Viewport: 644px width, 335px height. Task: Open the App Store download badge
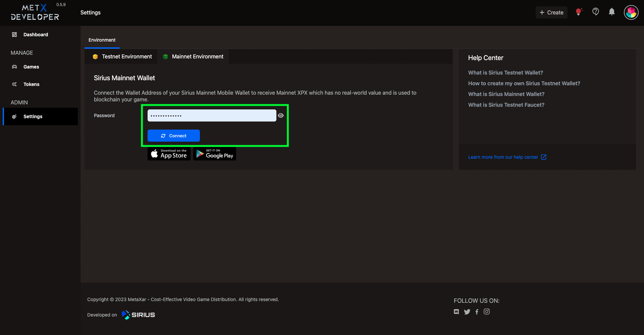[x=169, y=154]
